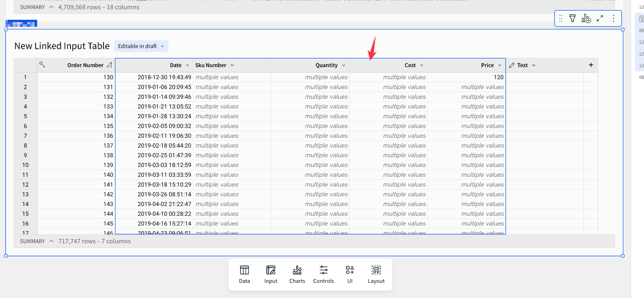Image resolution: width=644 pixels, height=298 pixels.
Task: Open the Cost column dropdown arrow
Action: pyautogui.click(x=422, y=65)
